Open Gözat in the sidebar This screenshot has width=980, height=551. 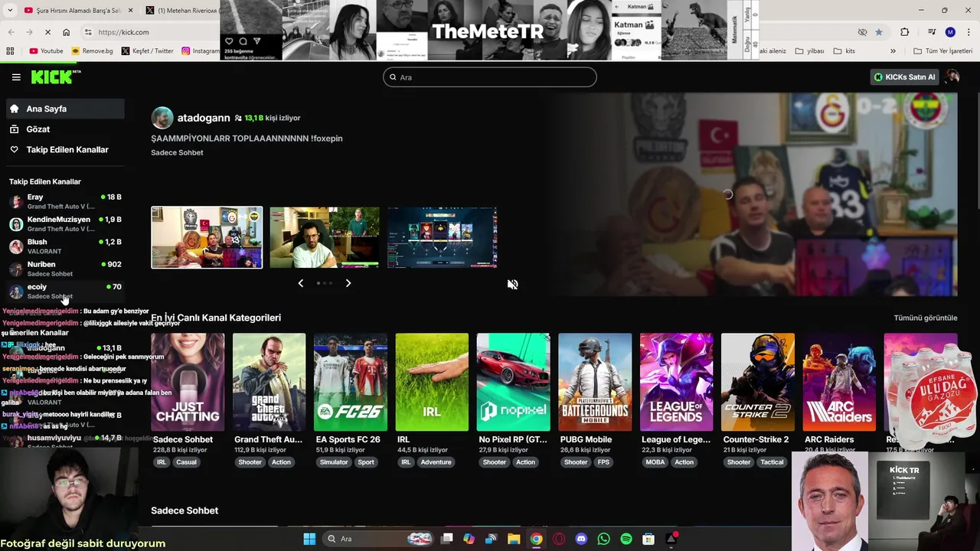tap(65, 129)
